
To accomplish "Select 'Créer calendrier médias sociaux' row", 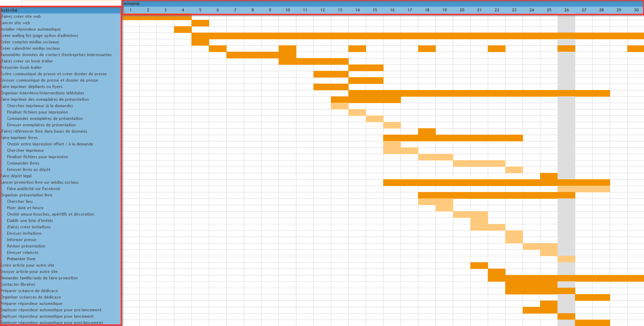I will (61, 48).
